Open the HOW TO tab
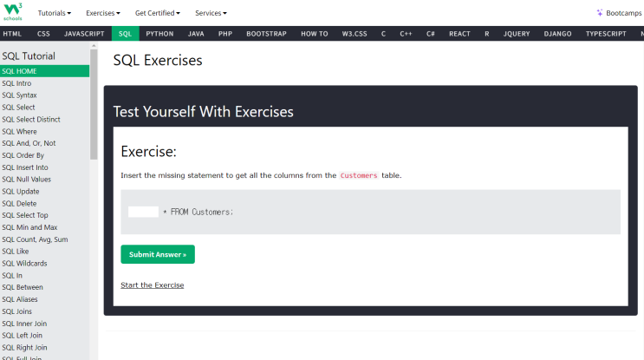The image size is (644, 360). point(314,34)
